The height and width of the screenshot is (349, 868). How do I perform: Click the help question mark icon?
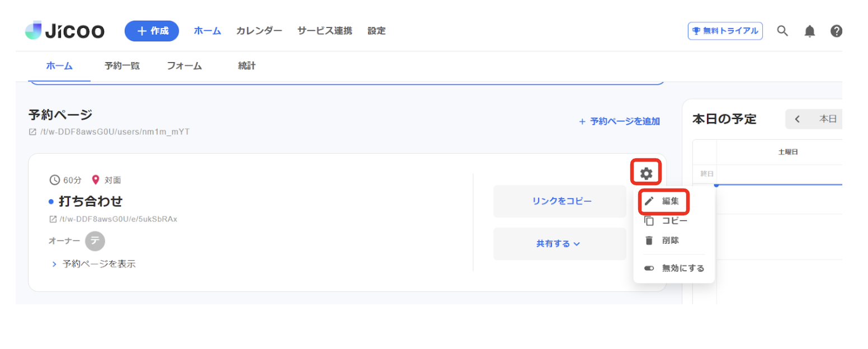836,31
